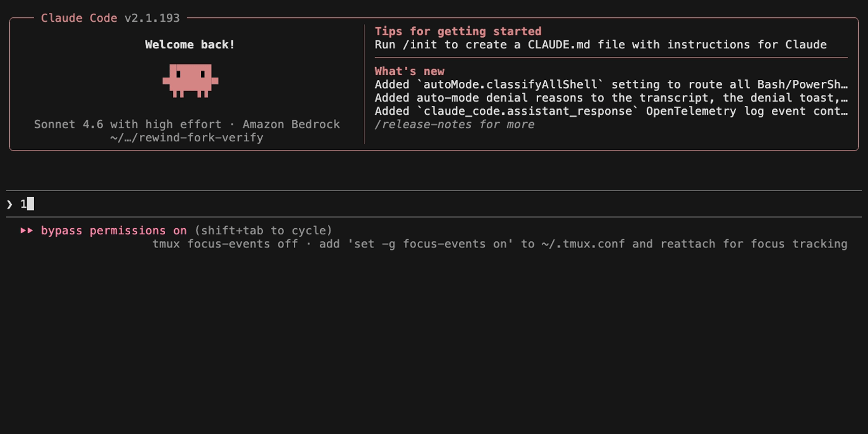Click the What's new heading
This screenshot has height=434, width=868.
click(x=409, y=71)
